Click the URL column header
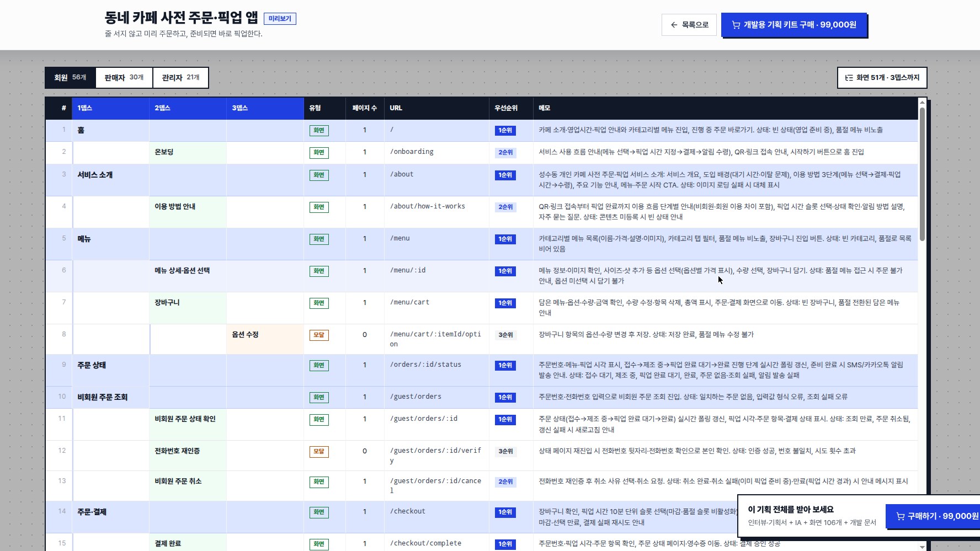 click(x=436, y=108)
